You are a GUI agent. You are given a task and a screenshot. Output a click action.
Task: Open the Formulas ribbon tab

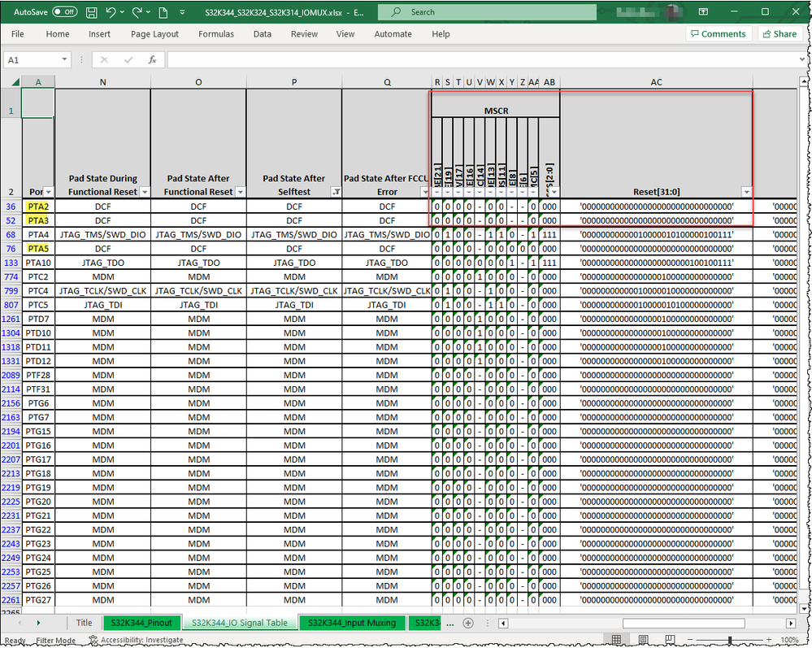tap(216, 34)
